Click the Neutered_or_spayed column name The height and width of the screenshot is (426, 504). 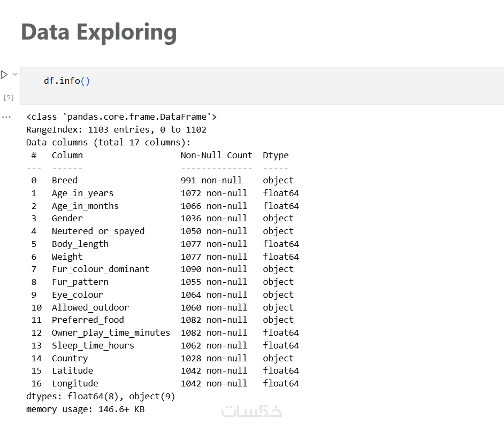click(98, 231)
